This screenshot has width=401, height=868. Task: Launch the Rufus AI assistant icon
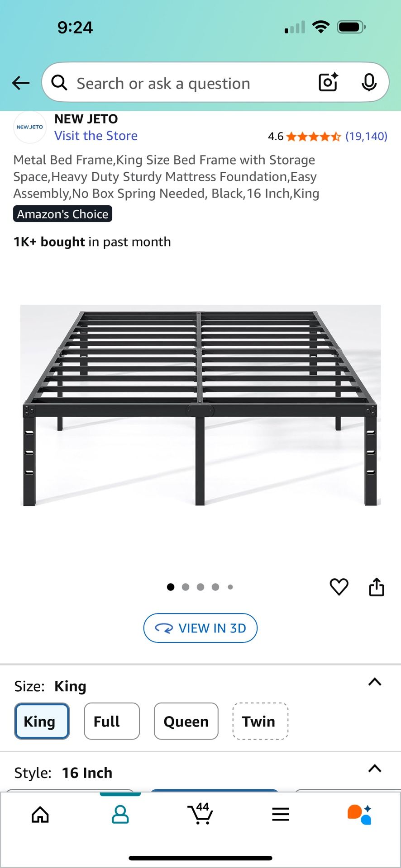[x=360, y=815]
